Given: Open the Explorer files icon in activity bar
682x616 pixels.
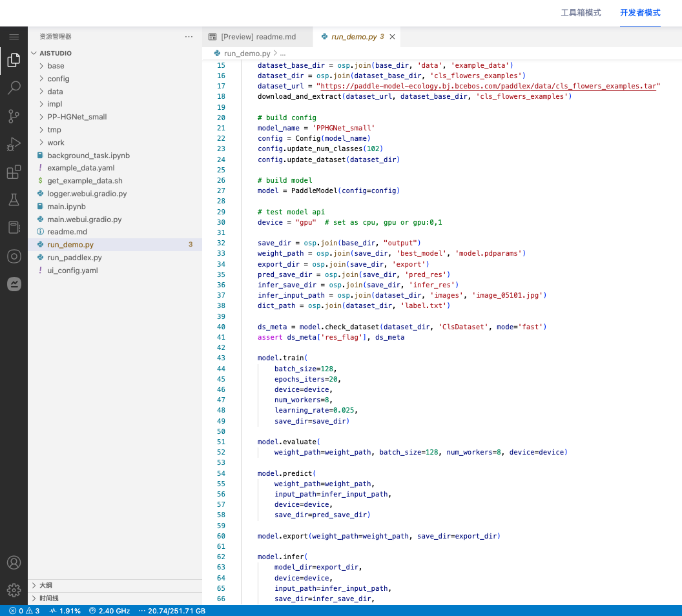Looking at the screenshot, I should pyautogui.click(x=14, y=61).
